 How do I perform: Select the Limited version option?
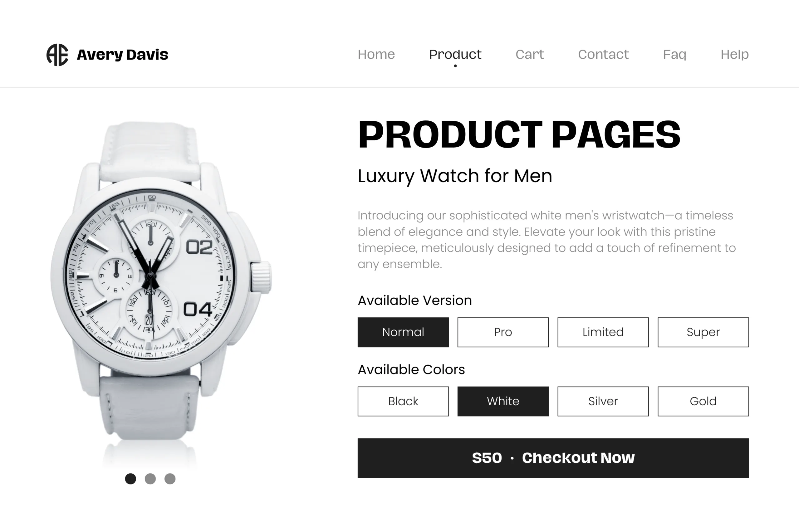(x=603, y=332)
